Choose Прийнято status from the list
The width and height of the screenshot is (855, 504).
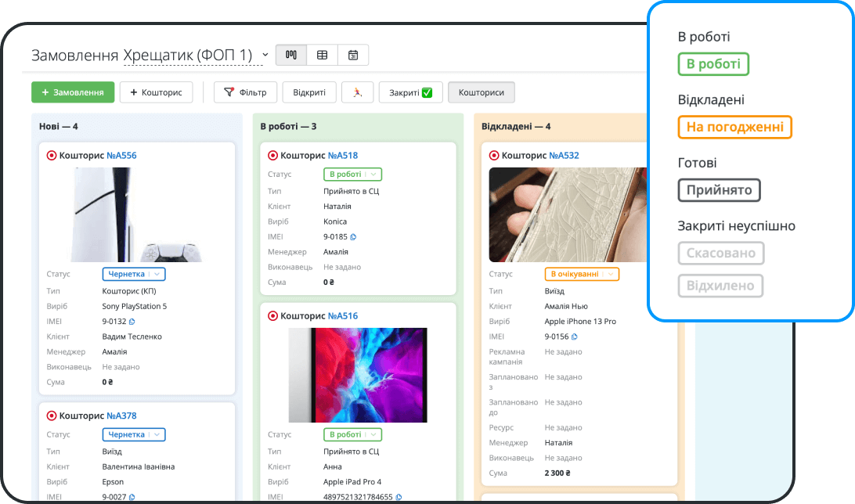[x=719, y=190]
